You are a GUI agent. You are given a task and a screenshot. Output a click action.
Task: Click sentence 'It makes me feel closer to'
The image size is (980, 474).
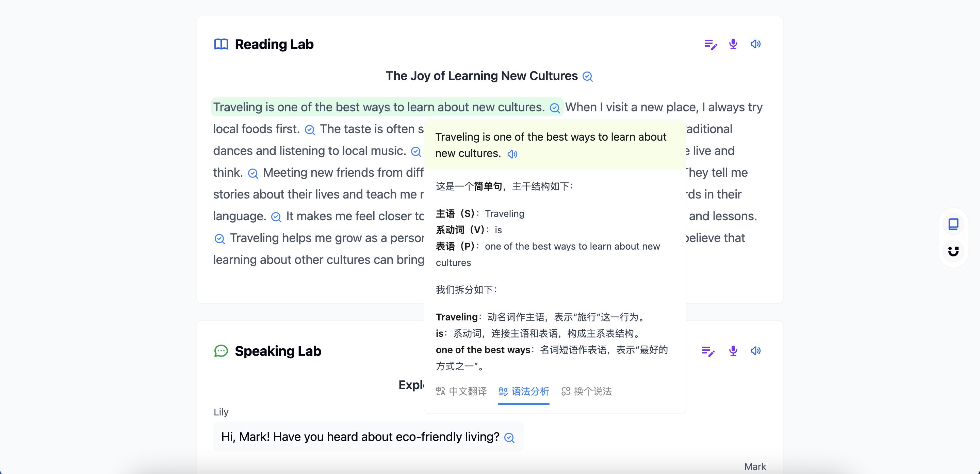coord(355,216)
